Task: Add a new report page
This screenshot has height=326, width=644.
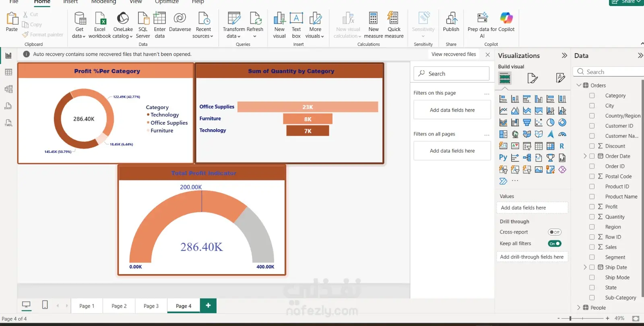Action: pyautogui.click(x=208, y=305)
